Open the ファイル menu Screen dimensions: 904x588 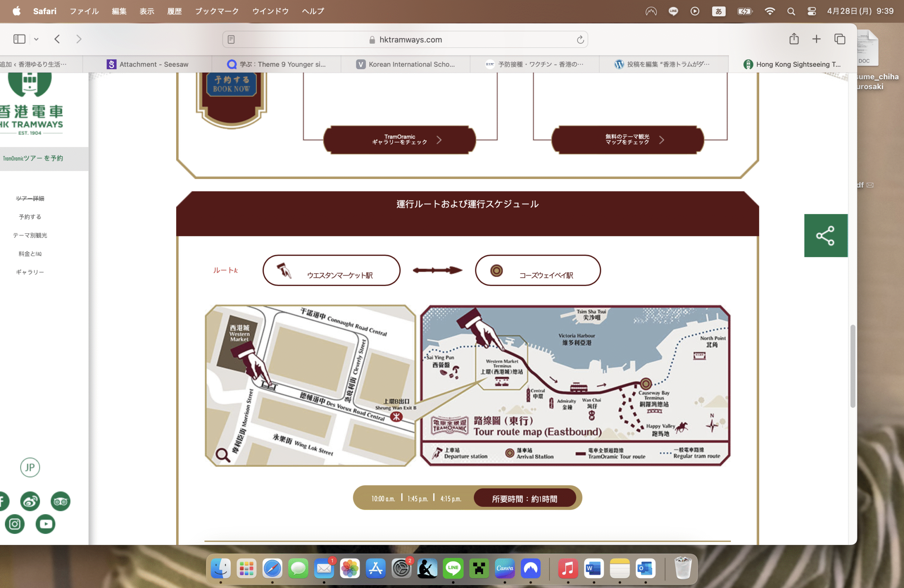(x=84, y=11)
